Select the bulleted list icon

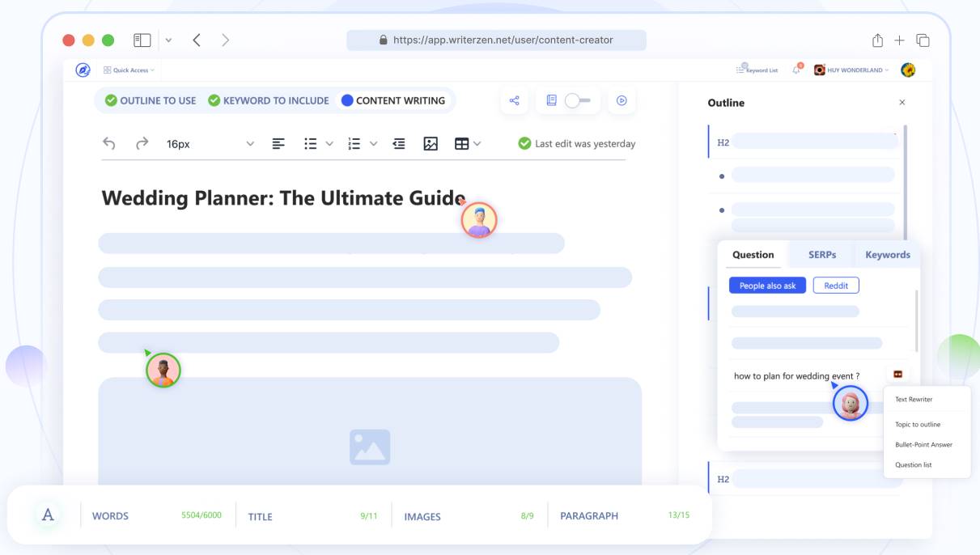tap(310, 143)
